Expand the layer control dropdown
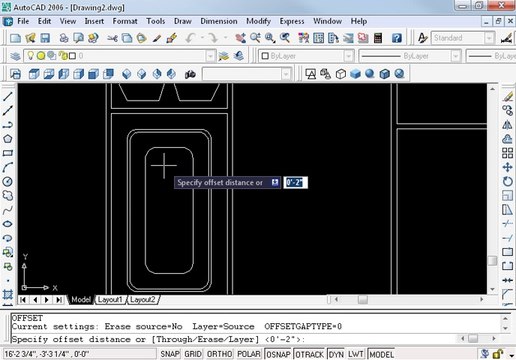This screenshot has width=516, height=360. tap(210, 56)
